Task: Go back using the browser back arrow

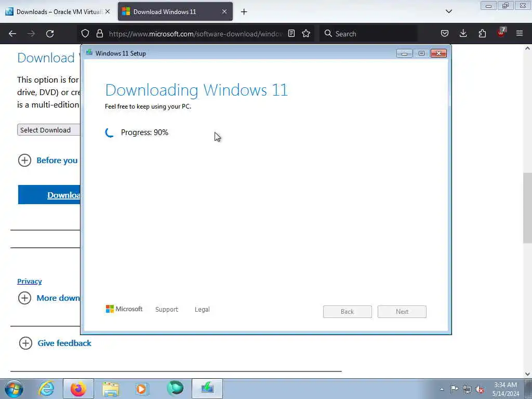Action: pyautogui.click(x=12, y=34)
